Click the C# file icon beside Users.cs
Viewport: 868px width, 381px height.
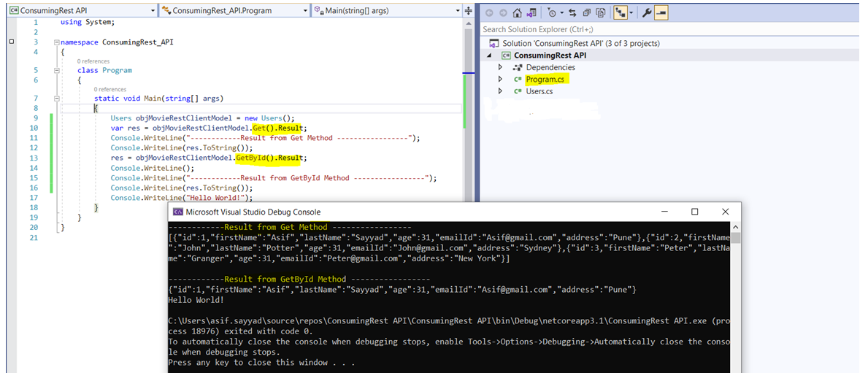tap(518, 91)
